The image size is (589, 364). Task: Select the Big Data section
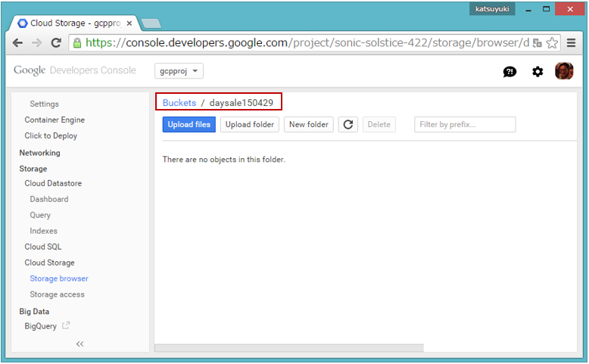pyautogui.click(x=34, y=312)
